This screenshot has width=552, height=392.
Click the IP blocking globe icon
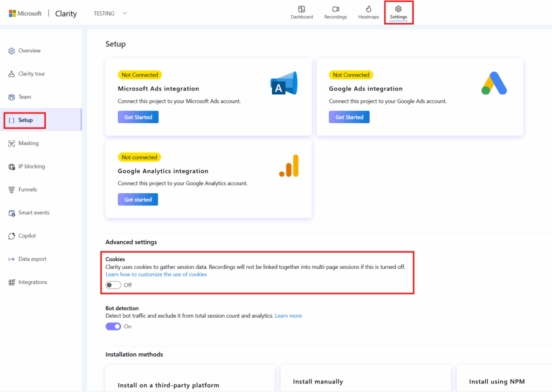12,166
